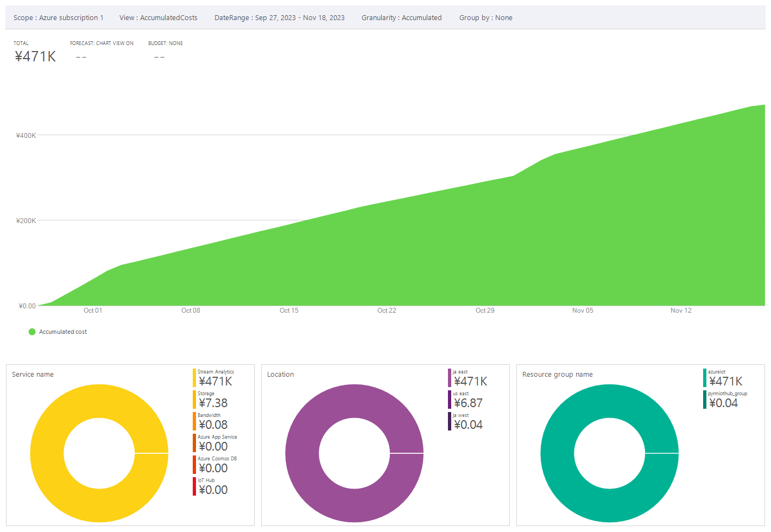This screenshot has width=771, height=532.
Task: Change the DateRange Sep 27 - Nov 18 filter
Action: point(279,18)
